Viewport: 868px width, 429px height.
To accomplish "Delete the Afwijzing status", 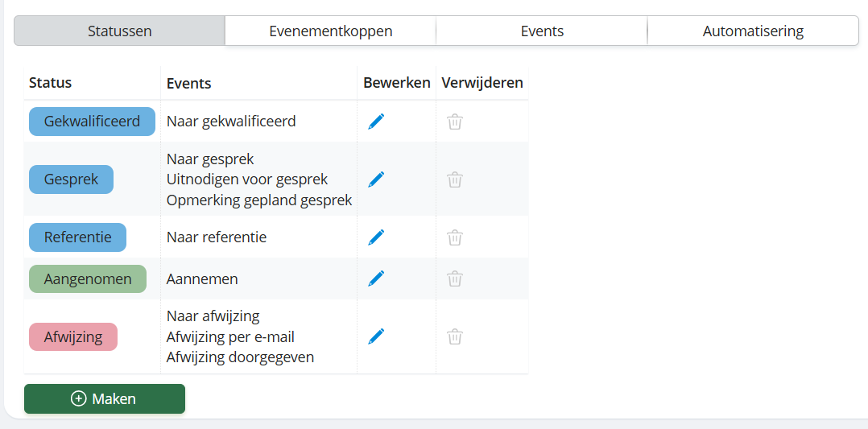I will (454, 336).
